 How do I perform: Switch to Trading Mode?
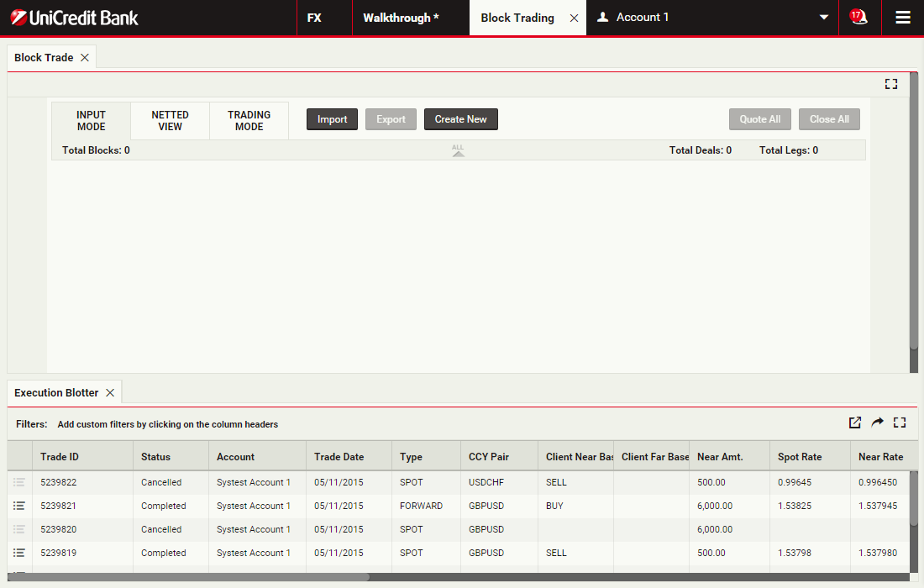(x=249, y=121)
